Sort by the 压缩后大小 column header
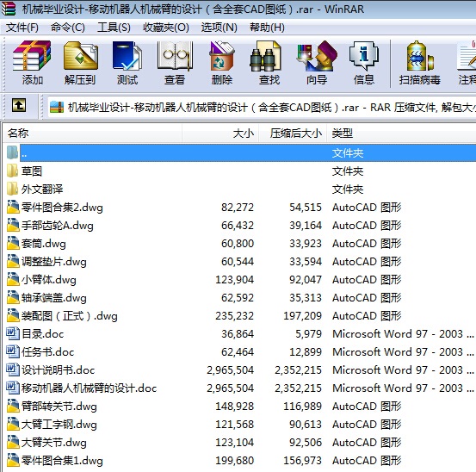 tap(293, 133)
